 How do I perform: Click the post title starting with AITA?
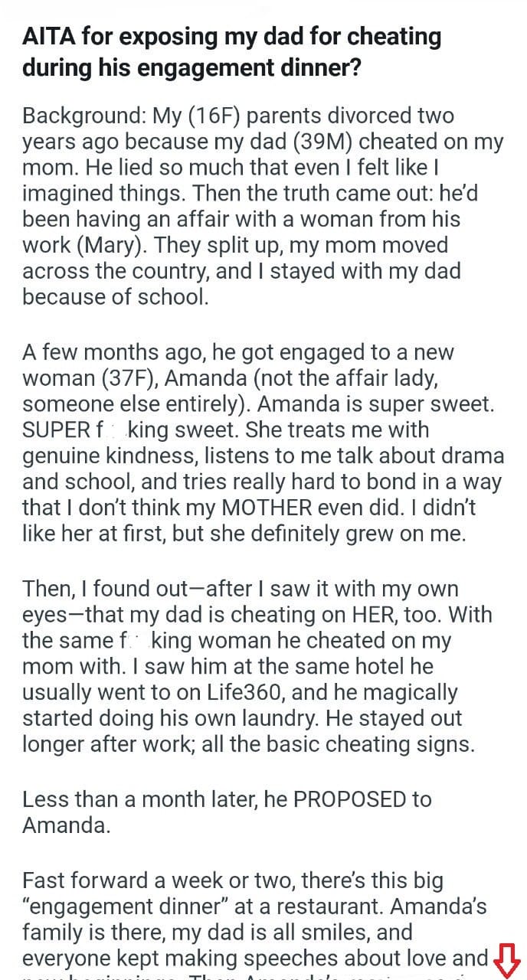pyautogui.click(x=232, y=51)
